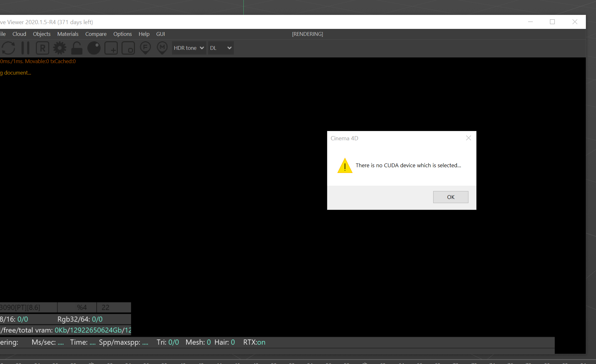
Task: Open the GUI menu
Action: click(161, 34)
